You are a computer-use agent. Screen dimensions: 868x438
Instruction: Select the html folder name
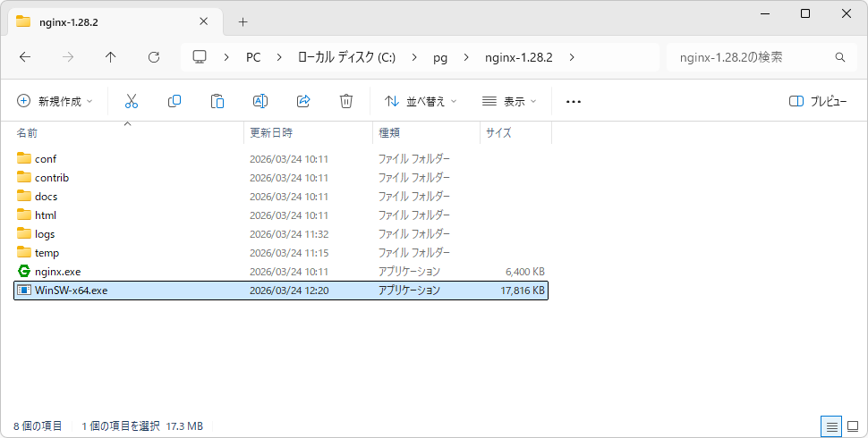(46, 215)
